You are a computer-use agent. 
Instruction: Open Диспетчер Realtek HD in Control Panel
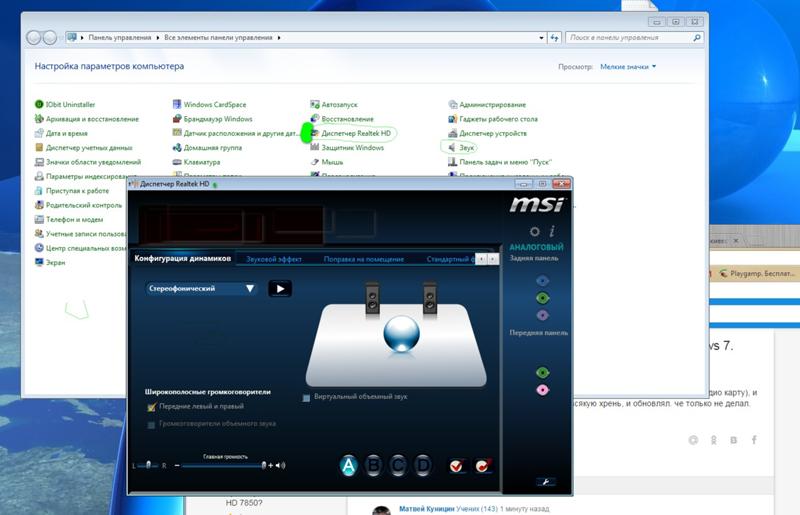351,133
